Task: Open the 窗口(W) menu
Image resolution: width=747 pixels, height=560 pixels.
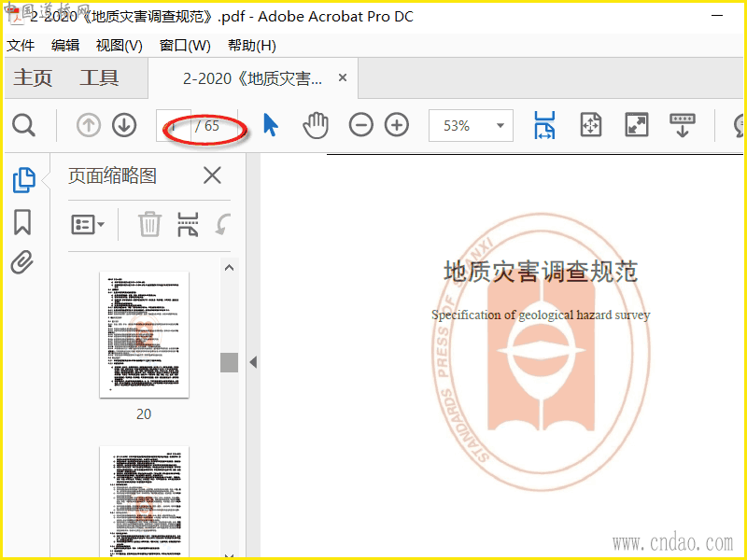Action: 185,46
